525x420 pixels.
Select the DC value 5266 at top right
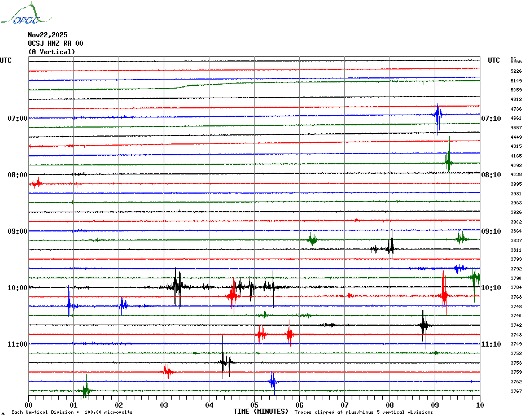[x=515, y=62]
